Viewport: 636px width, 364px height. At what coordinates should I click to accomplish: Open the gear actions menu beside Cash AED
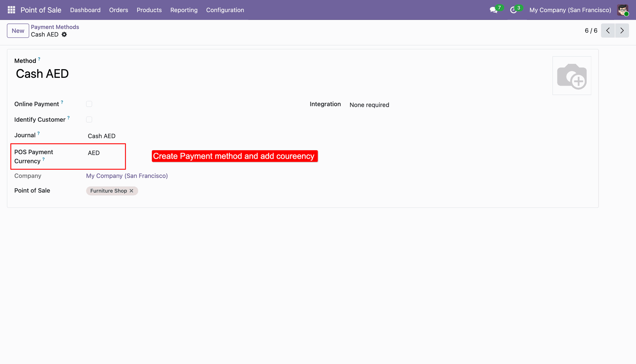tap(64, 34)
